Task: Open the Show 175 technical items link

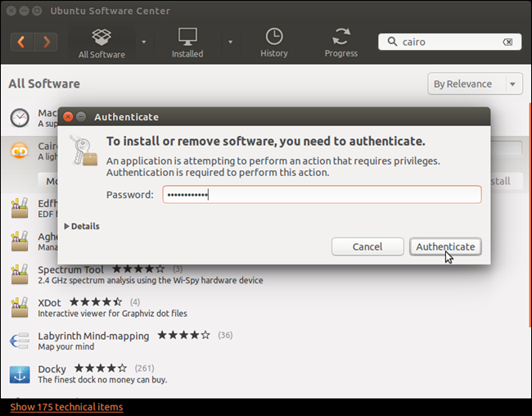Action: [x=66, y=407]
